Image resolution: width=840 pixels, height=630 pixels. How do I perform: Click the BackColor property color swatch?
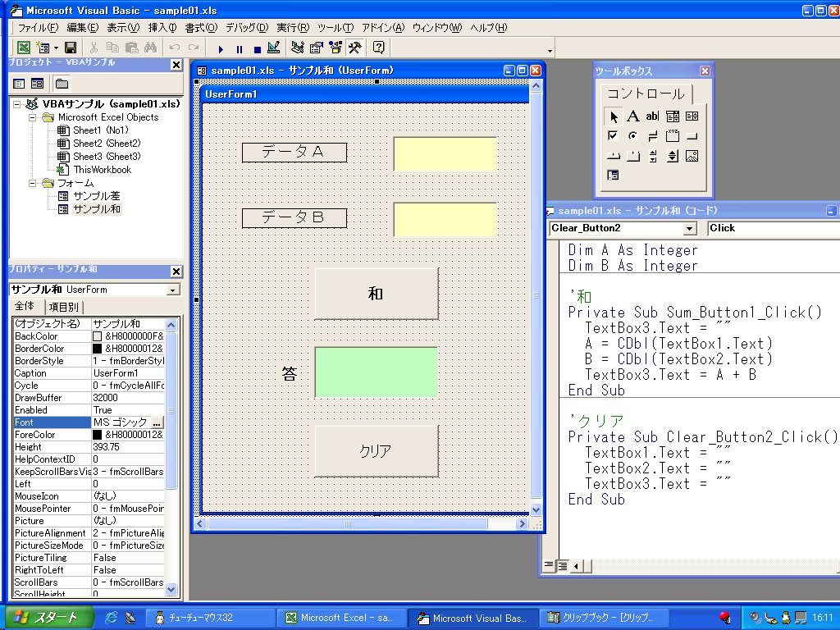tap(98, 336)
